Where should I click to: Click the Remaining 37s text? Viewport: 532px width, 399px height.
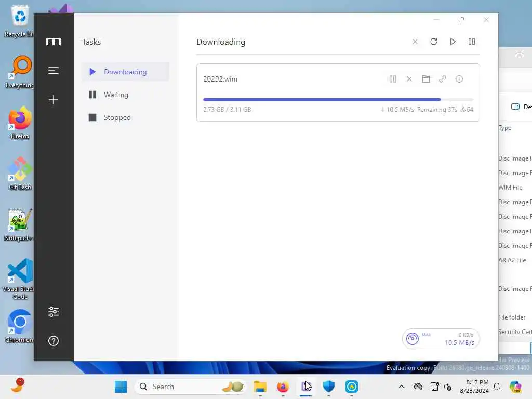point(437,109)
